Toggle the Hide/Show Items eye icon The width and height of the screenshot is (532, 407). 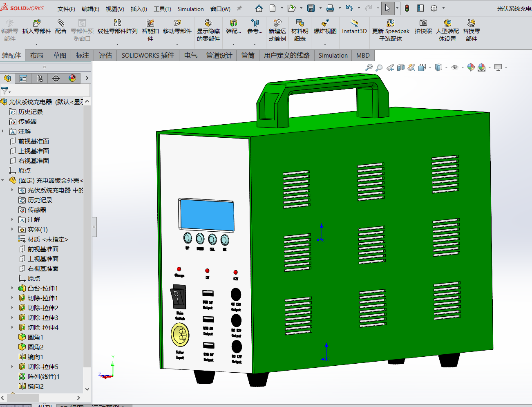click(455, 67)
